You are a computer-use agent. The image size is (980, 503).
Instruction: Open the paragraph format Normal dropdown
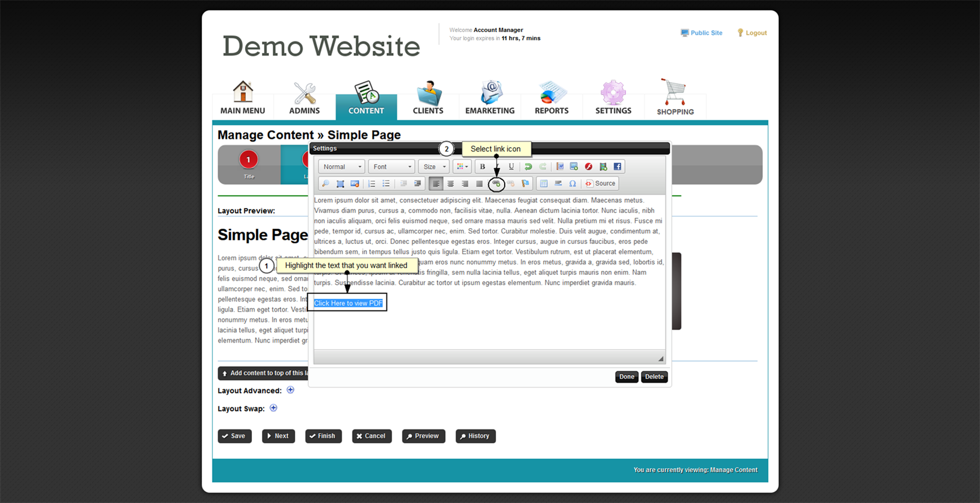point(342,167)
